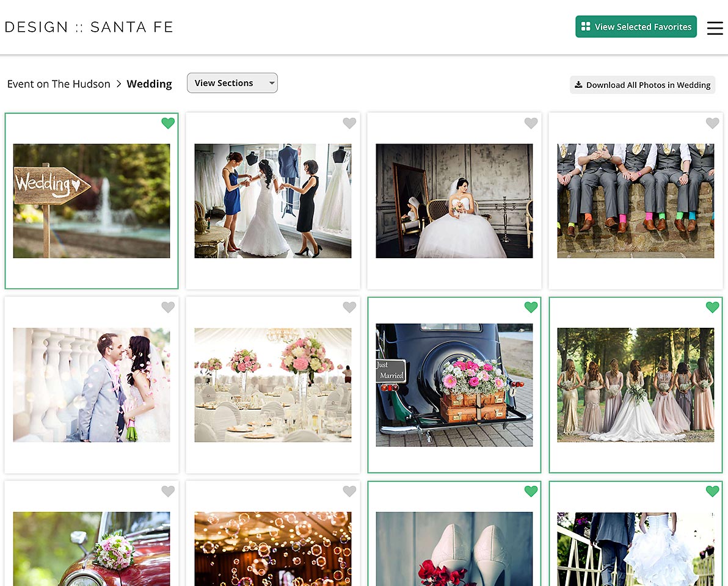
Task: Open the View Sections dropdown
Action: [x=232, y=83]
